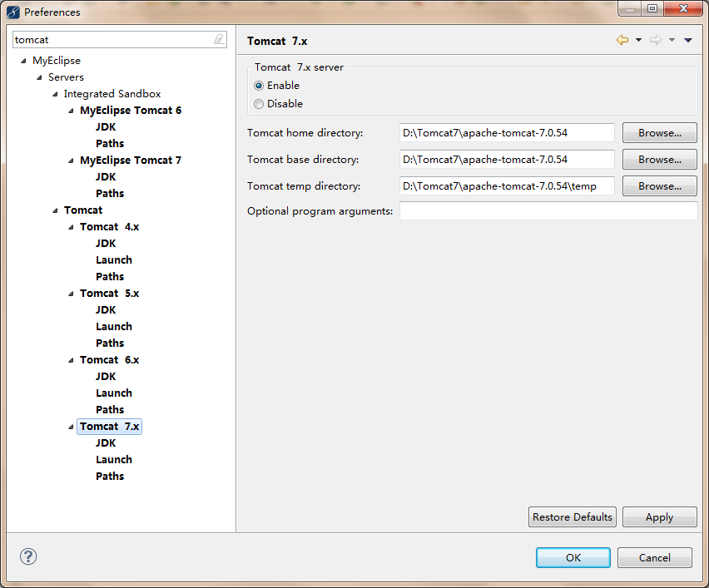709x588 pixels.
Task: Browse for Tomcat temp directory
Action: tap(659, 186)
